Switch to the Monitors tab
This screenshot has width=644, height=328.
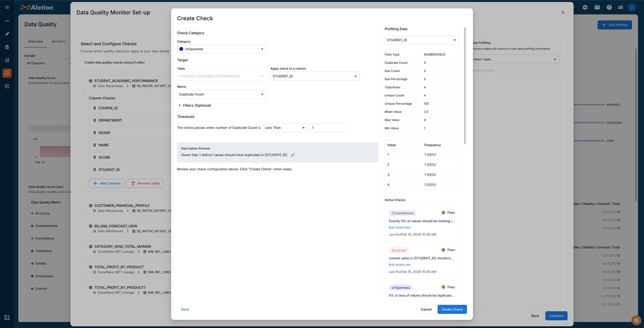[58, 41]
